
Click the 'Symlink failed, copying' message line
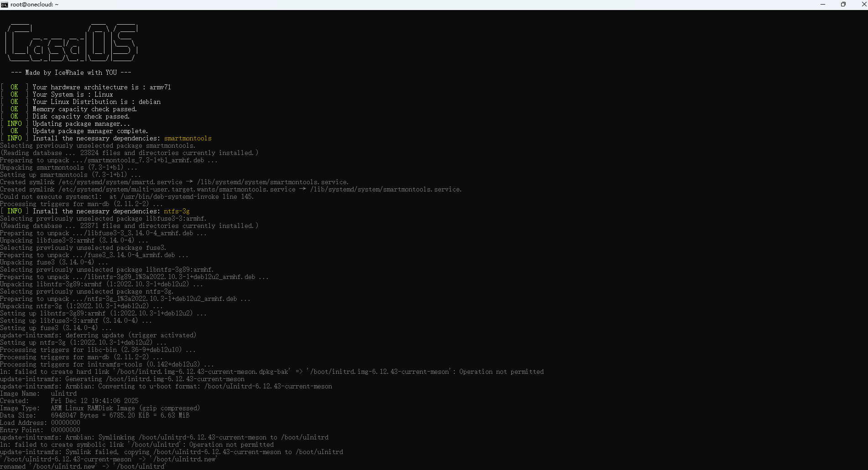tap(172, 452)
